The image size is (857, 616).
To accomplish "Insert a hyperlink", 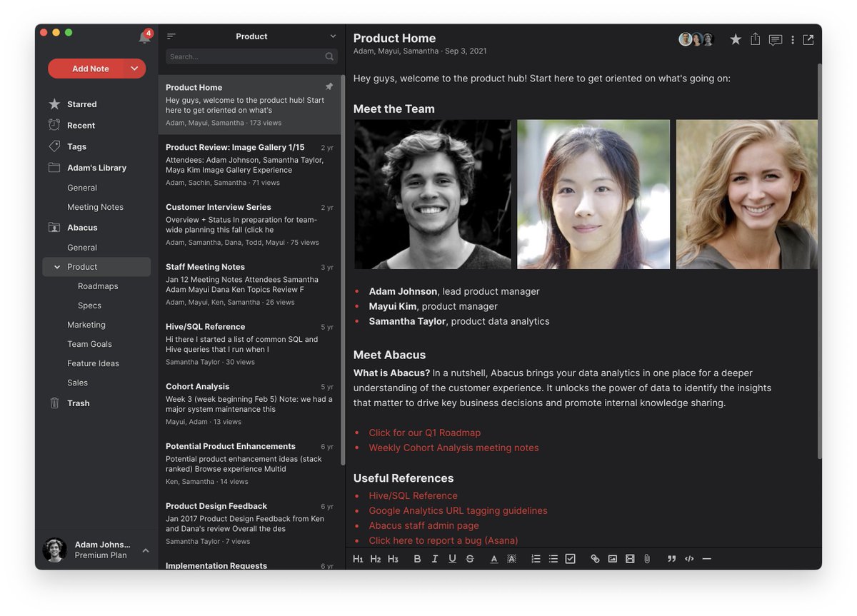I will coord(595,559).
